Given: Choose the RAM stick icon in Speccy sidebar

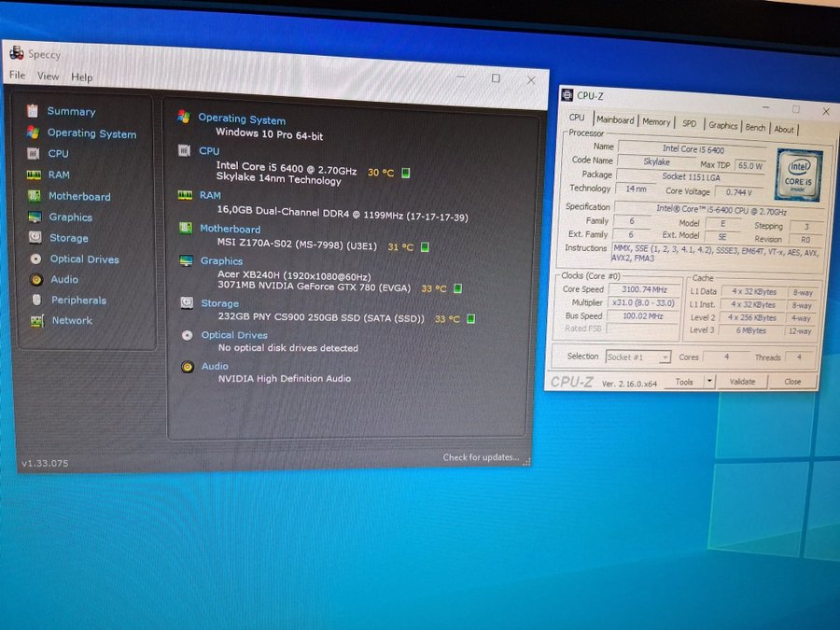Looking at the screenshot, I should pos(34,175).
